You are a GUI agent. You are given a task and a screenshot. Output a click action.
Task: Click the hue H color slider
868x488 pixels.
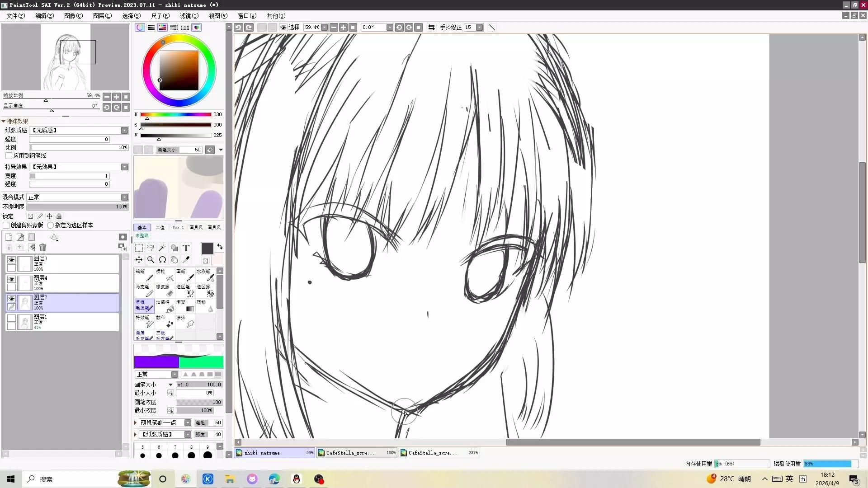coord(176,115)
